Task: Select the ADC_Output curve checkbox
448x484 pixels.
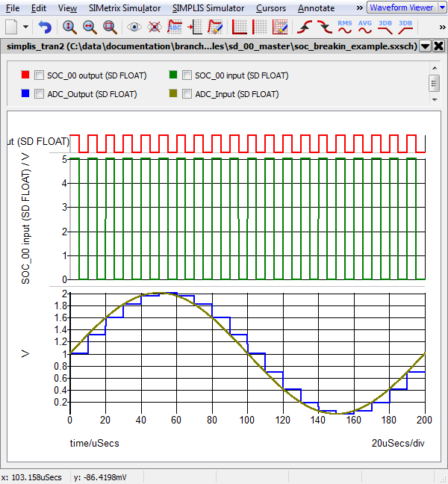Action: (40, 94)
